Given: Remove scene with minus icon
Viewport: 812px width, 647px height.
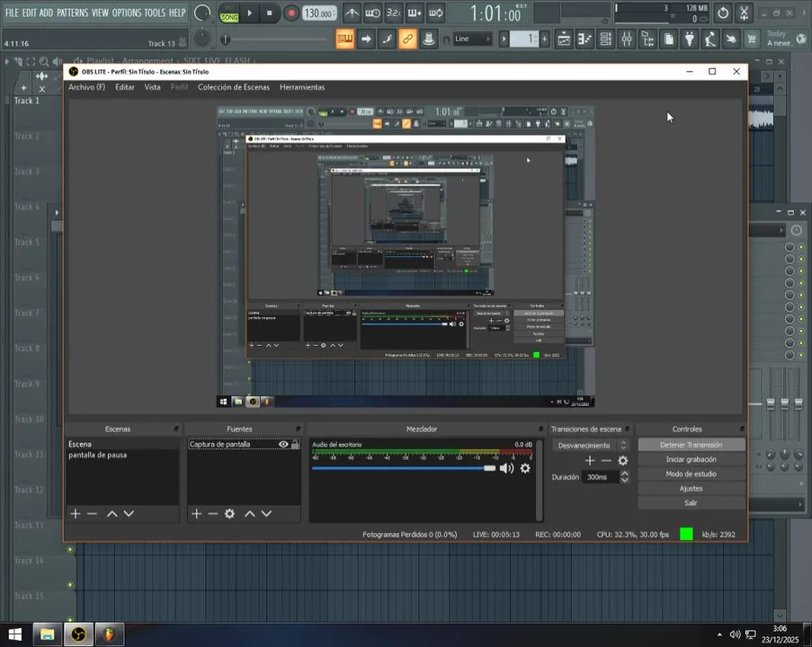Looking at the screenshot, I should pos(93,513).
